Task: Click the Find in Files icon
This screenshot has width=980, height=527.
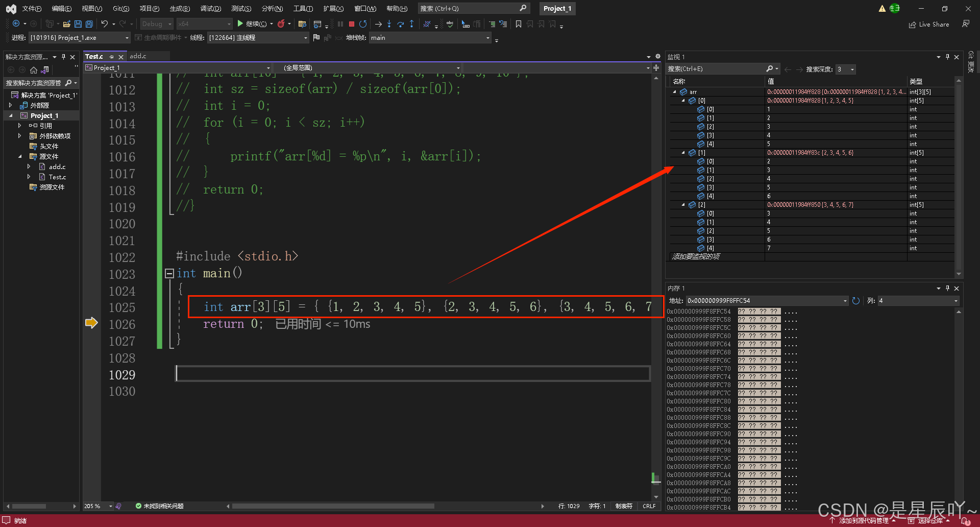Action: pyautogui.click(x=302, y=24)
